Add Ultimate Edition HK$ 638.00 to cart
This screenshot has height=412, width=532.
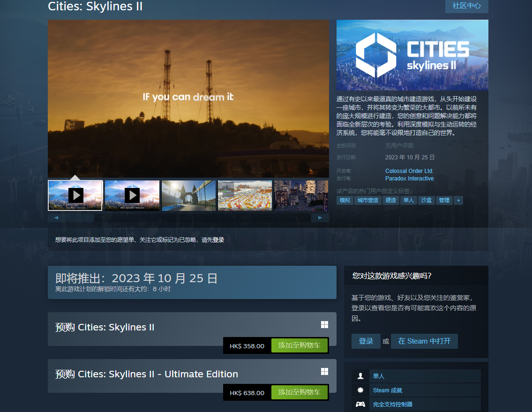pyautogui.click(x=299, y=392)
